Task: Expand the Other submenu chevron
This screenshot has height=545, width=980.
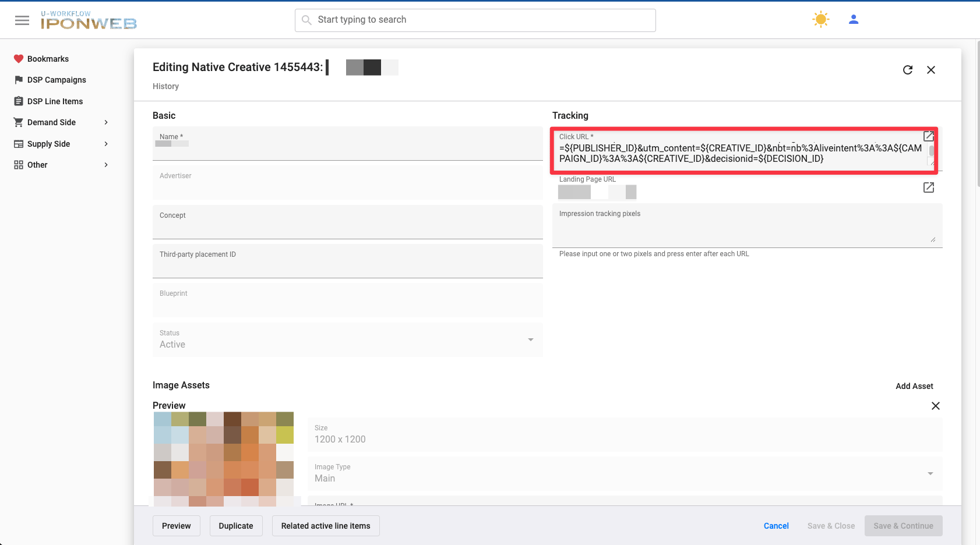Action: (x=106, y=165)
